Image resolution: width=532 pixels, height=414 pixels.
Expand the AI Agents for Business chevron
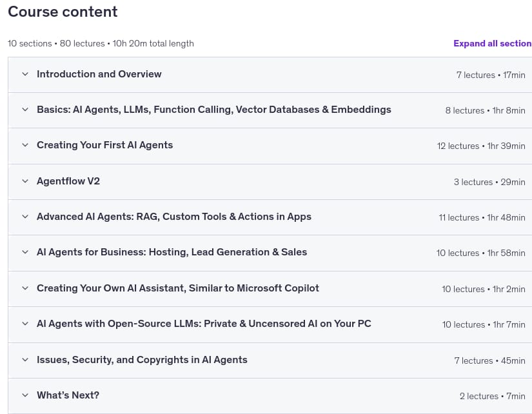pos(25,251)
